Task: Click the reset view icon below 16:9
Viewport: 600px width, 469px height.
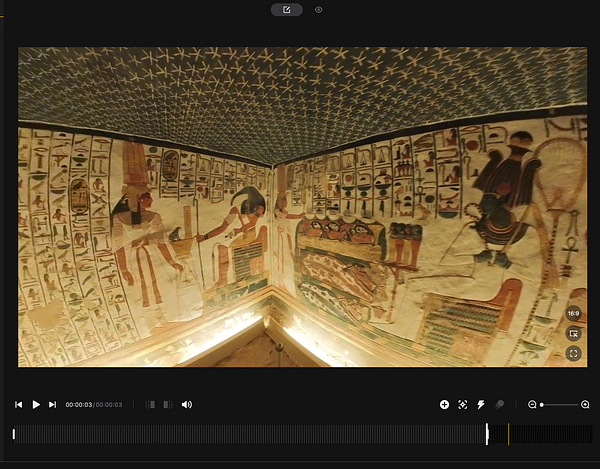Action: pos(573,334)
